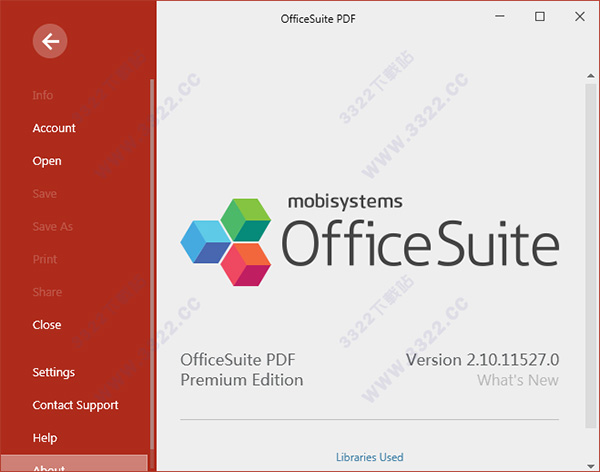600x472 pixels.
Task: Select Open in the sidebar
Action: [x=47, y=161]
